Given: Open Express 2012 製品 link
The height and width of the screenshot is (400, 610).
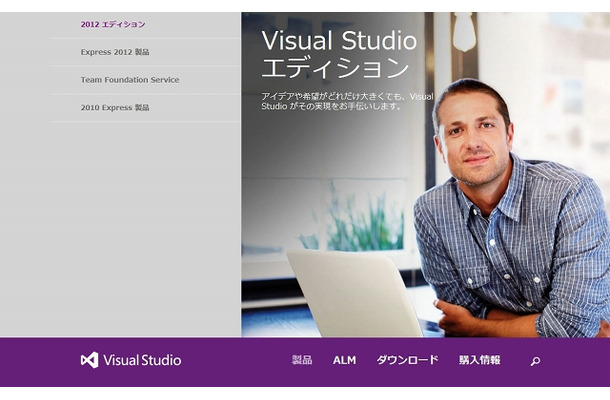Looking at the screenshot, I should pos(115,52).
